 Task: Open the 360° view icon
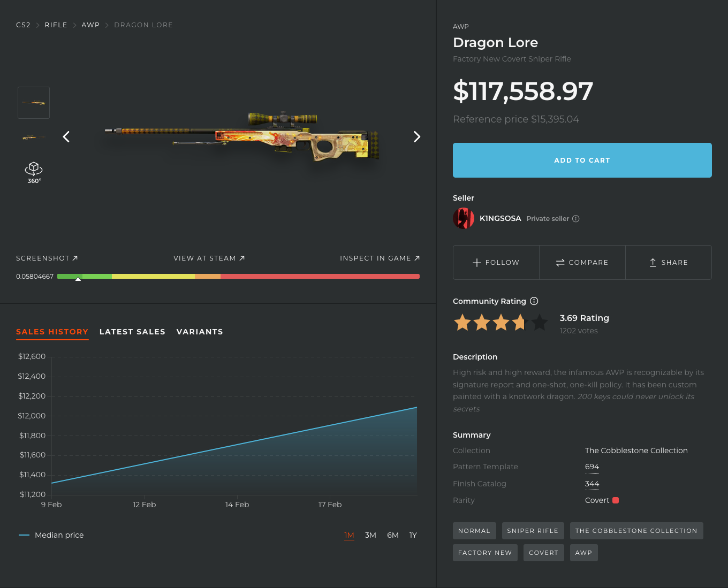pyautogui.click(x=34, y=172)
